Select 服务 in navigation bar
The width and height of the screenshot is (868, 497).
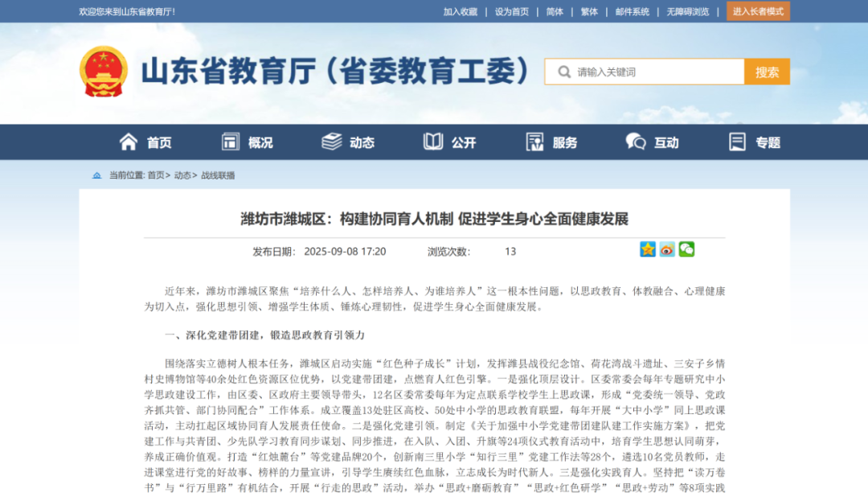point(565,143)
